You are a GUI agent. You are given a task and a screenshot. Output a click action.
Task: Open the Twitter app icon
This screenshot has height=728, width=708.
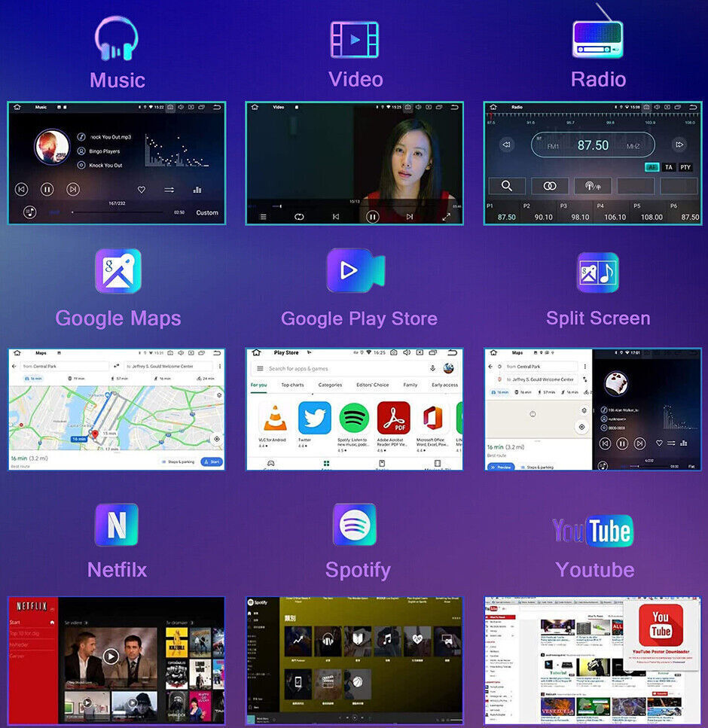coord(315,418)
